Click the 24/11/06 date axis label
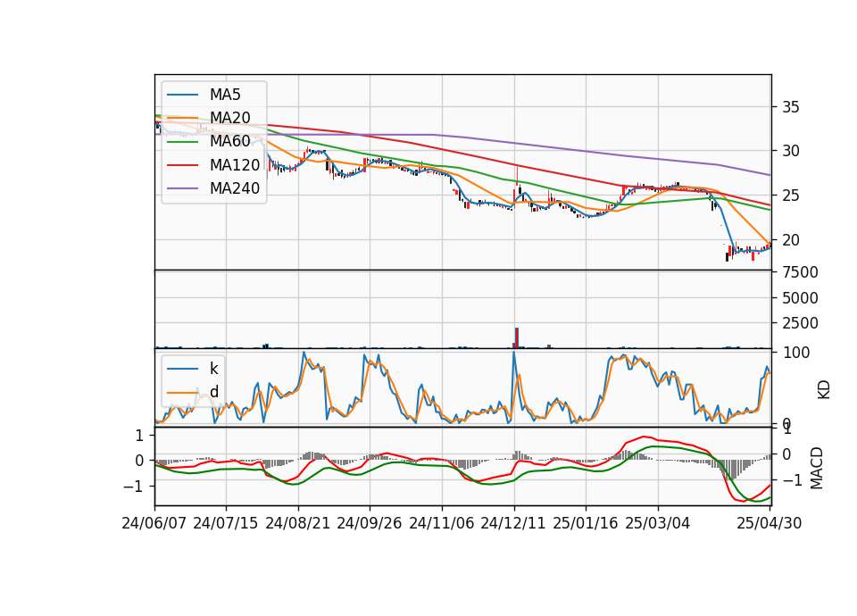 pos(442,523)
